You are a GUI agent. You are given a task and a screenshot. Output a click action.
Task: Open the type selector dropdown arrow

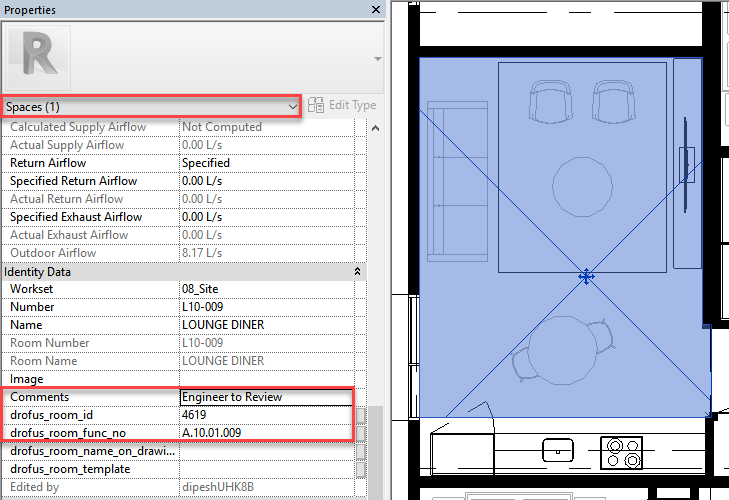point(378,59)
